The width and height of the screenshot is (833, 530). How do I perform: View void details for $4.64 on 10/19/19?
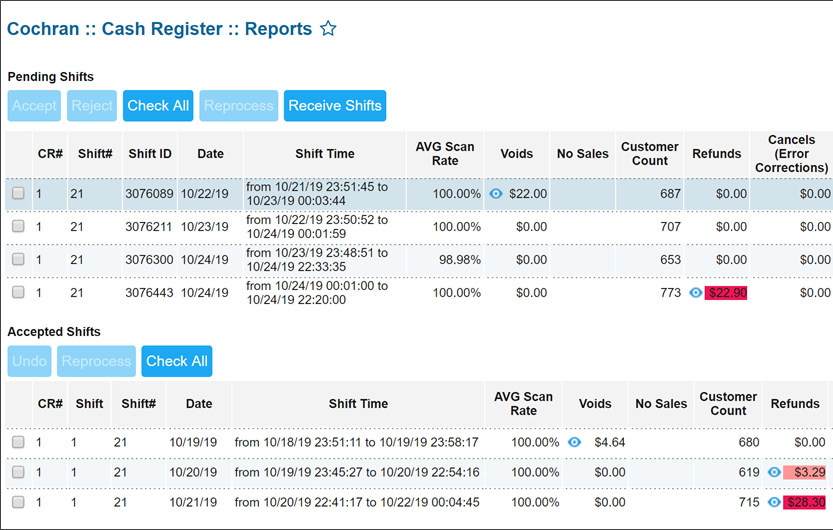[574, 442]
